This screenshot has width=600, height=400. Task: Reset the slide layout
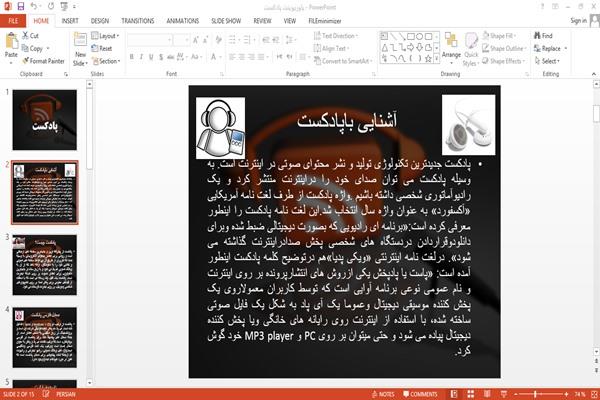(x=102, y=48)
